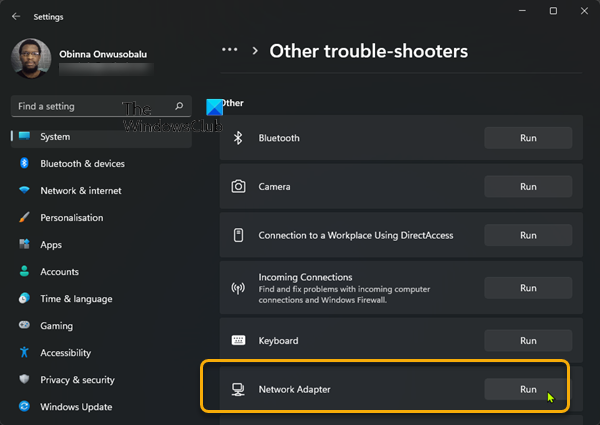This screenshot has height=425, width=600.
Task: Open breadcrumb ellipsis menu
Action: coord(230,50)
